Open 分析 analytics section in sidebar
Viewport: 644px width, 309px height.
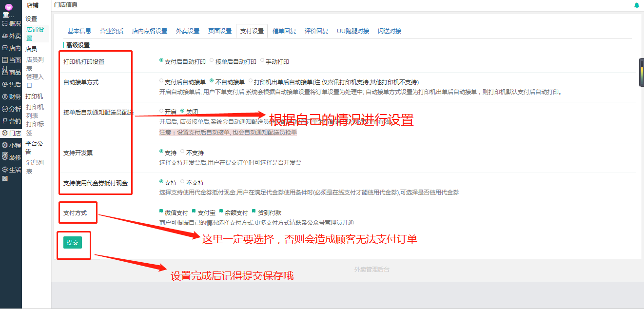coord(11,109)
